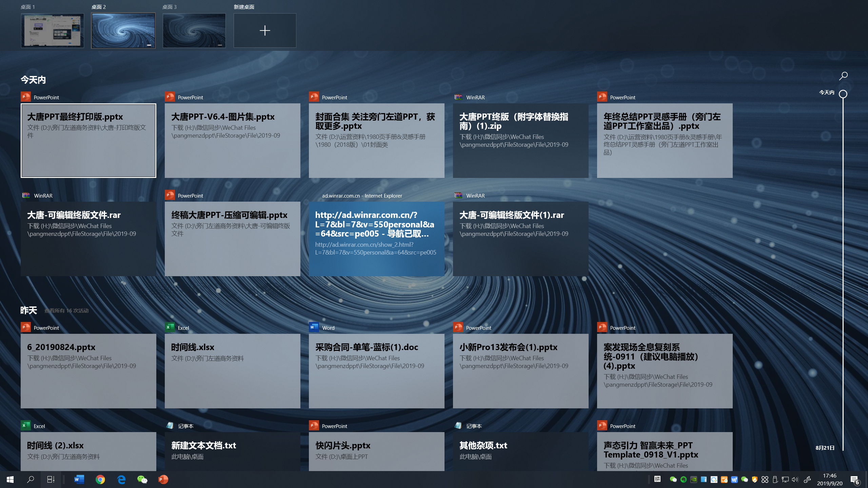Open WeChat from the taskbar
Viewport: 868px width, 488px height.
click(142, 479)
